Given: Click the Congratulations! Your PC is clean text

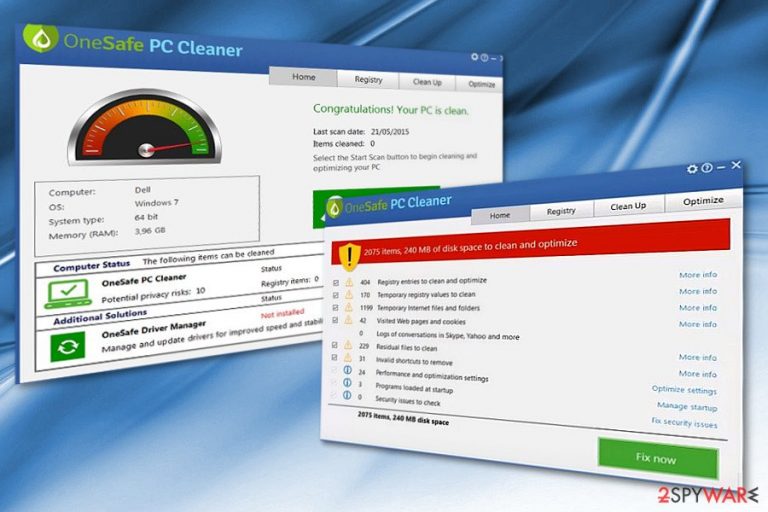Looking at the screenshot, I should (390, 109).
